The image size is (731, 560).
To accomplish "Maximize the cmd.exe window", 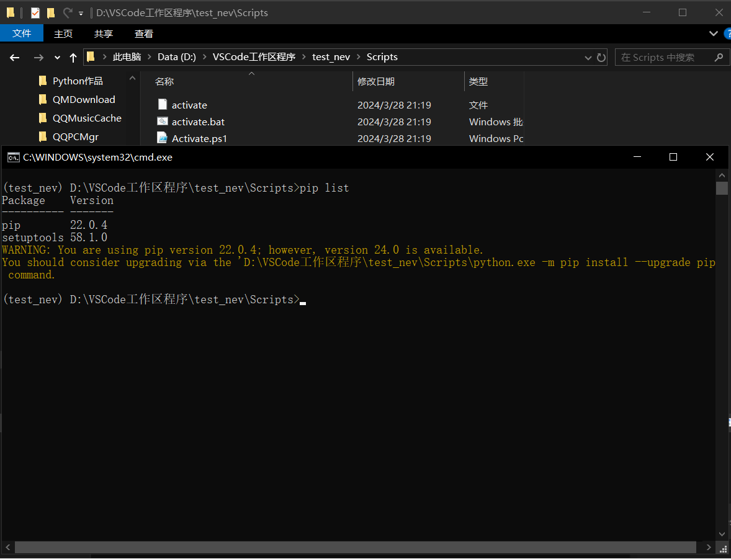I will [673, 158].
